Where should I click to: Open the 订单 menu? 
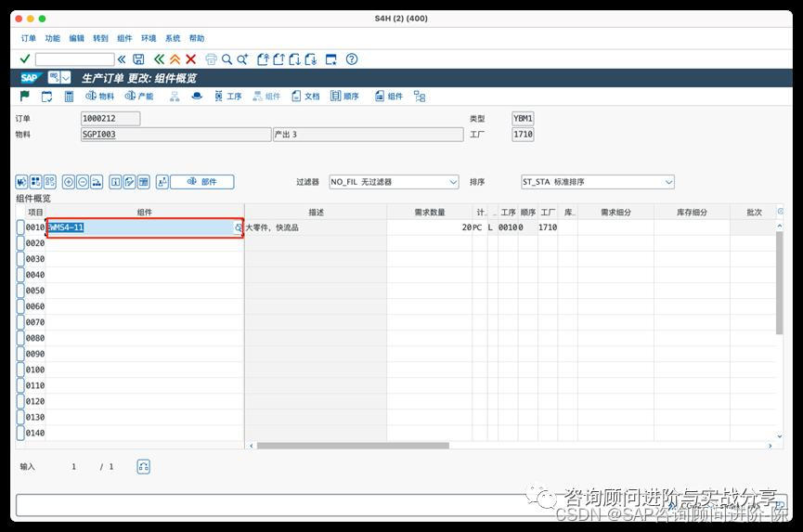29,38
